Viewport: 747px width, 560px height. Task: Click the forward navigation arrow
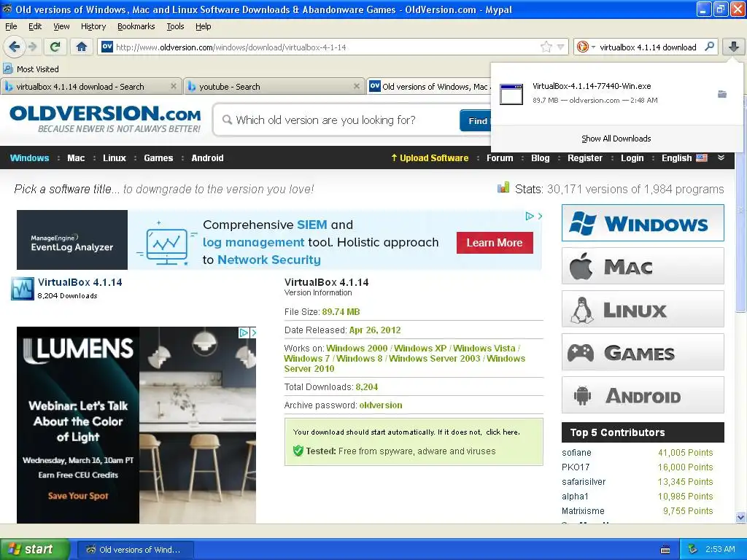point(32,47)
